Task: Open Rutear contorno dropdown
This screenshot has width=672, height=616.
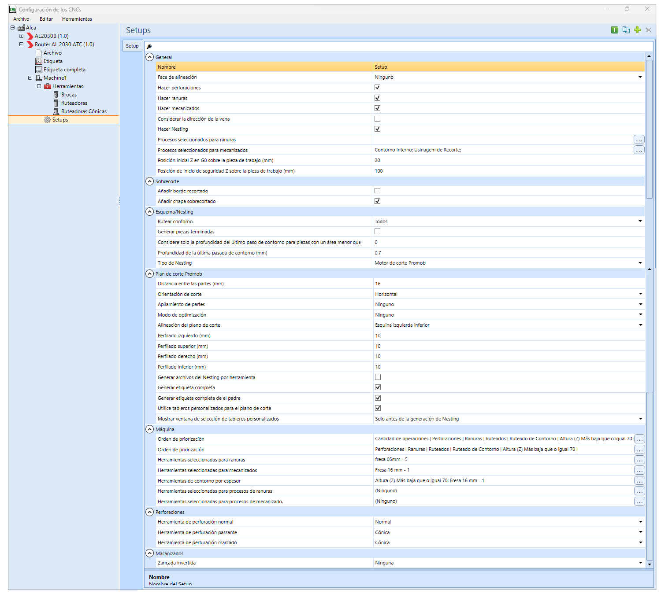Action: pos(640,221)
